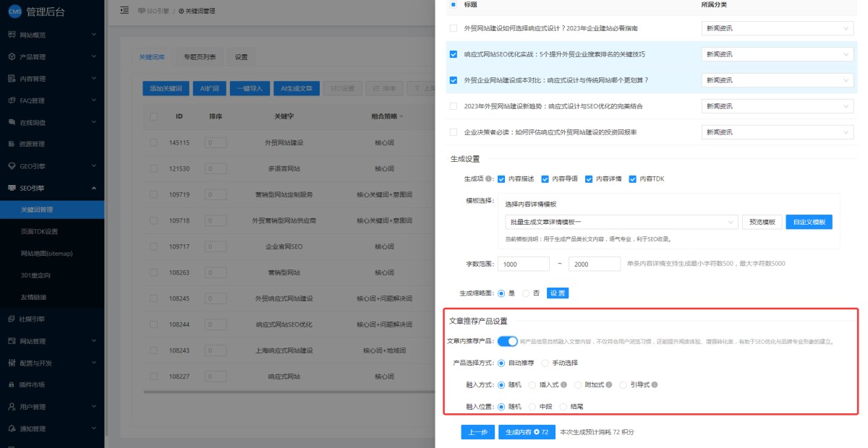Screen dimensions: 868x448
Task: Click the minimum word count field 1000
Action: click(x=527, y=264)
